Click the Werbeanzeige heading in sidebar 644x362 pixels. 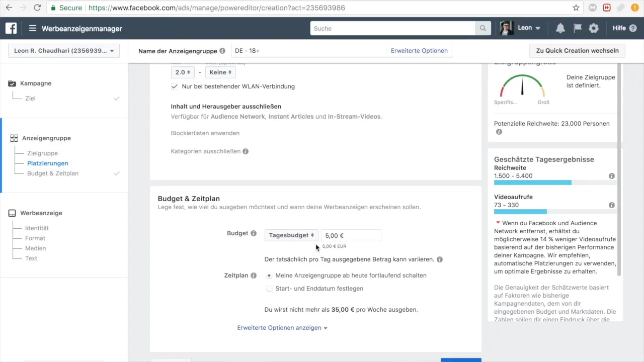tap(41, 213)
